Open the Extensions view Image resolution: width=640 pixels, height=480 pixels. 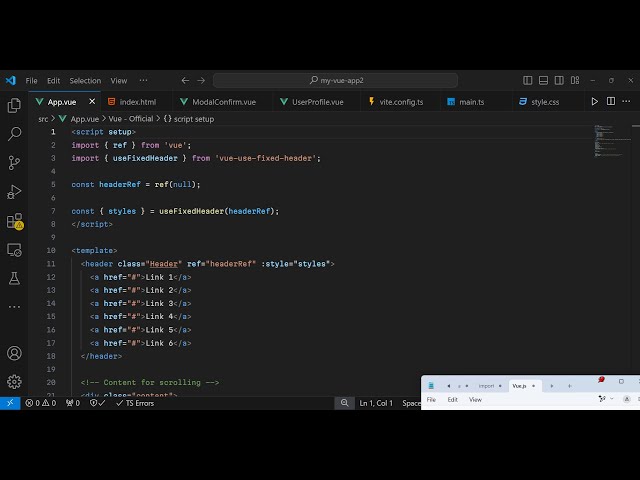click(x=14, y=221)
